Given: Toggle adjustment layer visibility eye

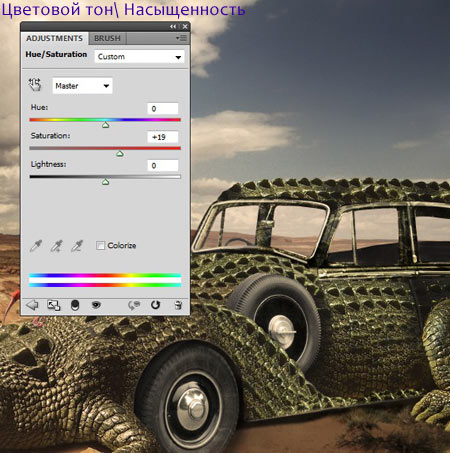Looking at the screenshot, I should pyautogui.click(x=96, y=305).
